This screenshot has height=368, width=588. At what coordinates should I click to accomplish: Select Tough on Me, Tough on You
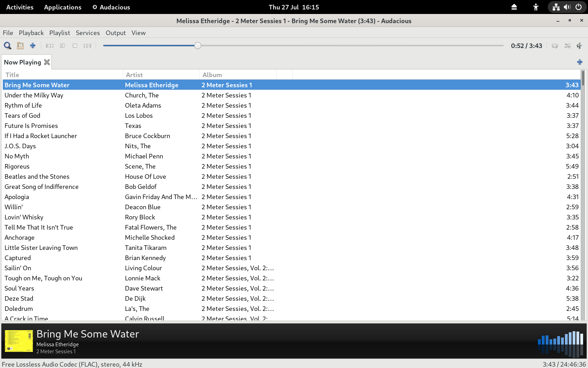(292, 278)
